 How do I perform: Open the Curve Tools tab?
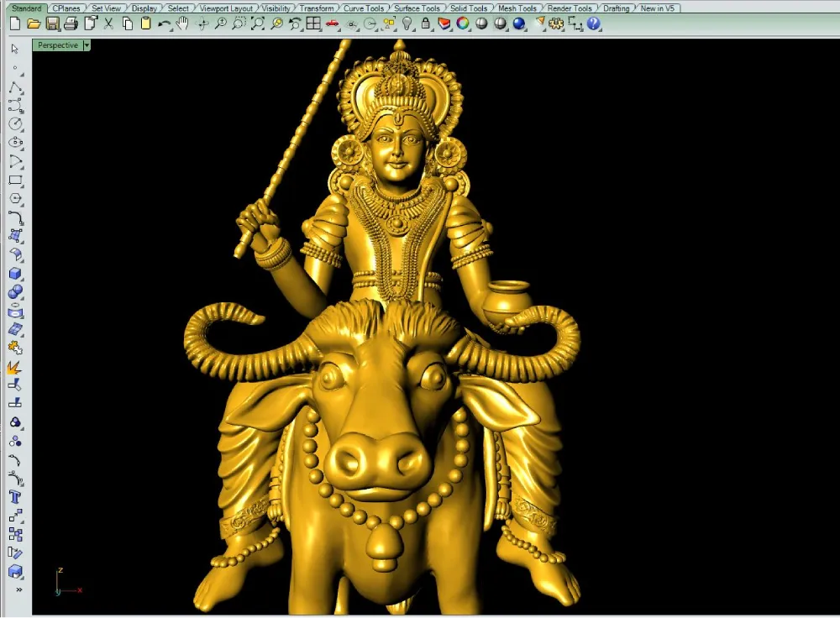click(364, 8)
